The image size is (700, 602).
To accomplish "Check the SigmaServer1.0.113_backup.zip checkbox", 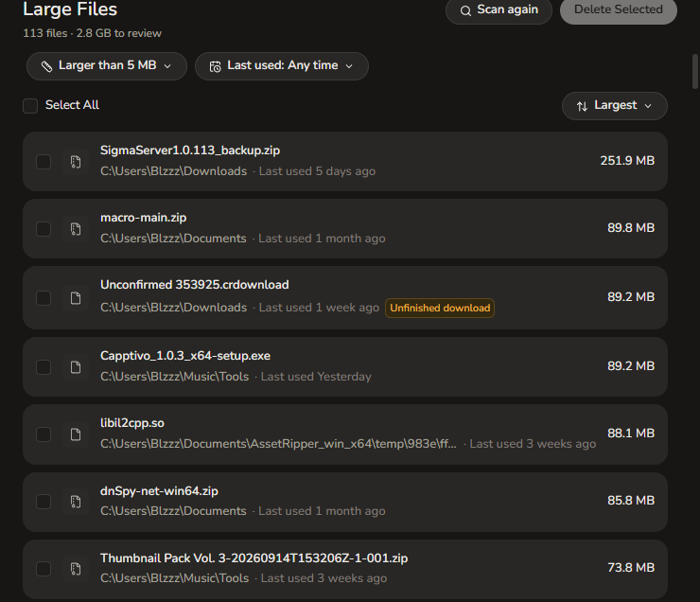I will click(44, 162).
